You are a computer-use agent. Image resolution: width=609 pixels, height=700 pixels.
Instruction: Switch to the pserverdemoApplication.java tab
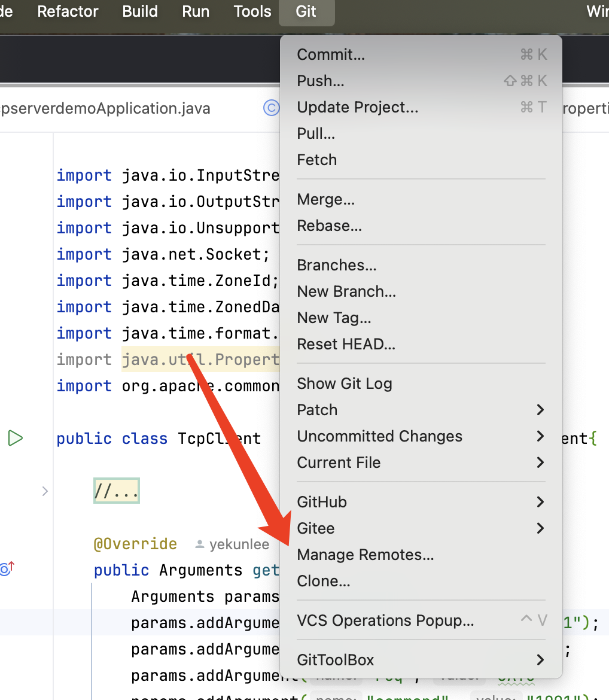(105, 108)
